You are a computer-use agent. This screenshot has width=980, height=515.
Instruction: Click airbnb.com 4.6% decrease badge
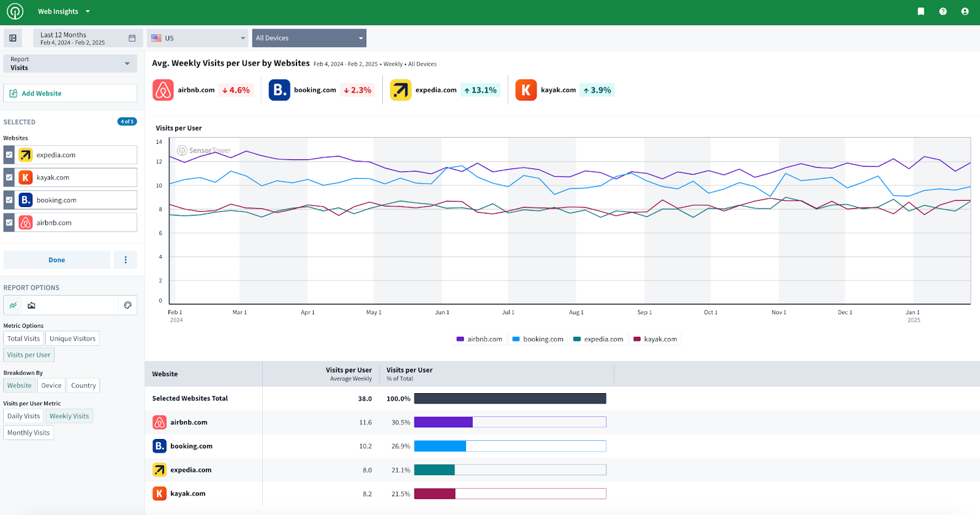tap(236, 90)
